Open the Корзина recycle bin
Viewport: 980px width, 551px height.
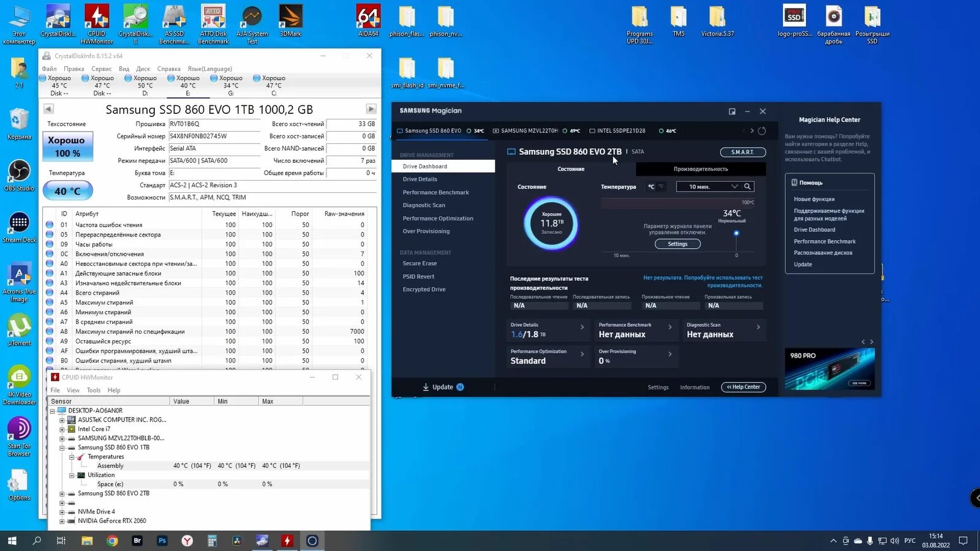coord(19,124)
